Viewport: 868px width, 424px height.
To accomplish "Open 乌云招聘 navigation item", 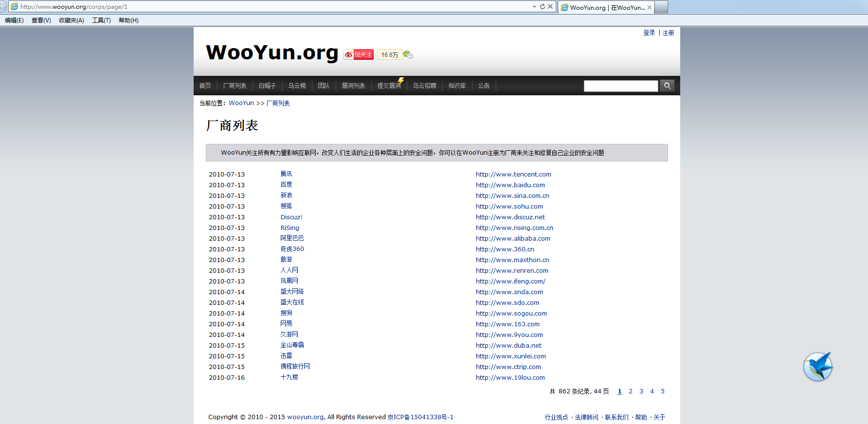I will point(425,86).
